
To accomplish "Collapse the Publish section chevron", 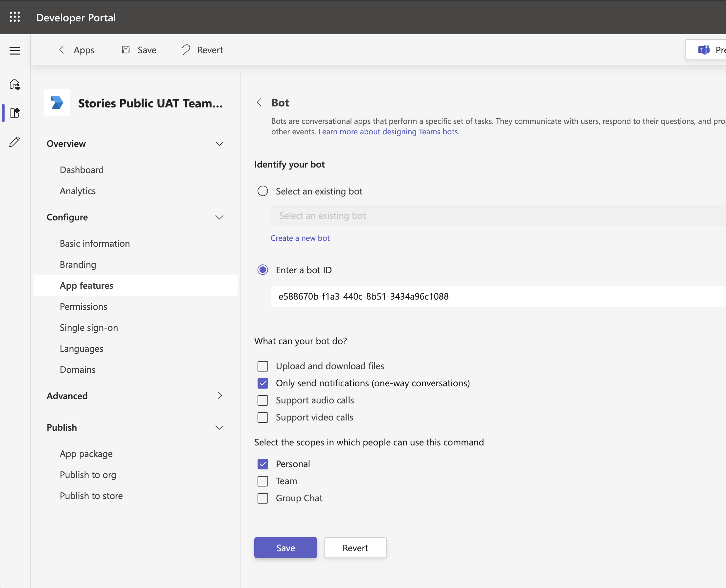I will point(219,427).
